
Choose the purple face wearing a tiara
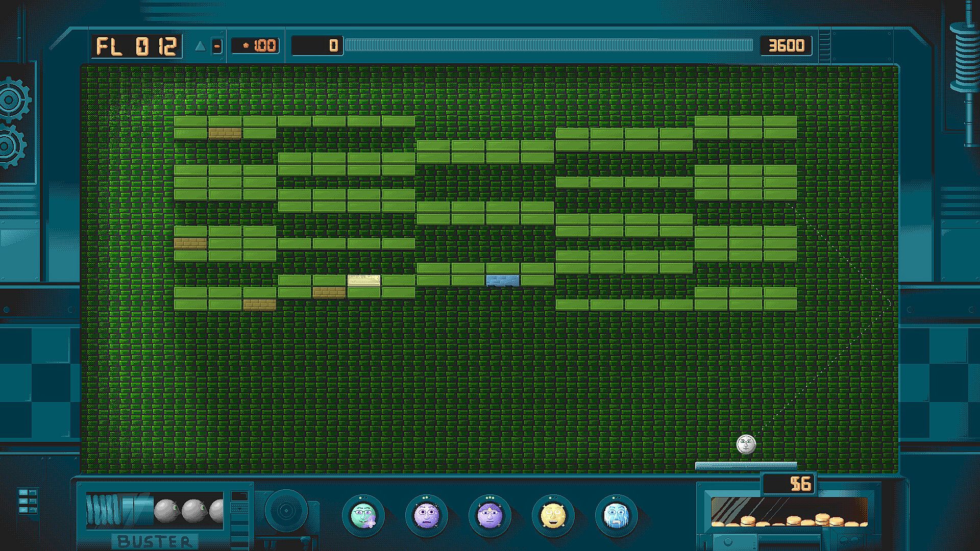[489, 515]
